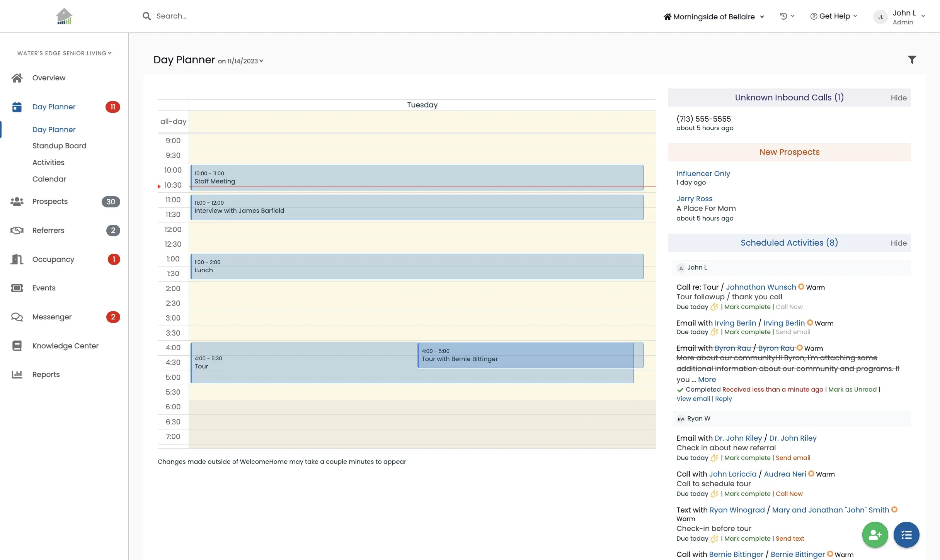Open the Standup Board submenu item
Viewport: 940px width, 560px height.
[59, 146]
